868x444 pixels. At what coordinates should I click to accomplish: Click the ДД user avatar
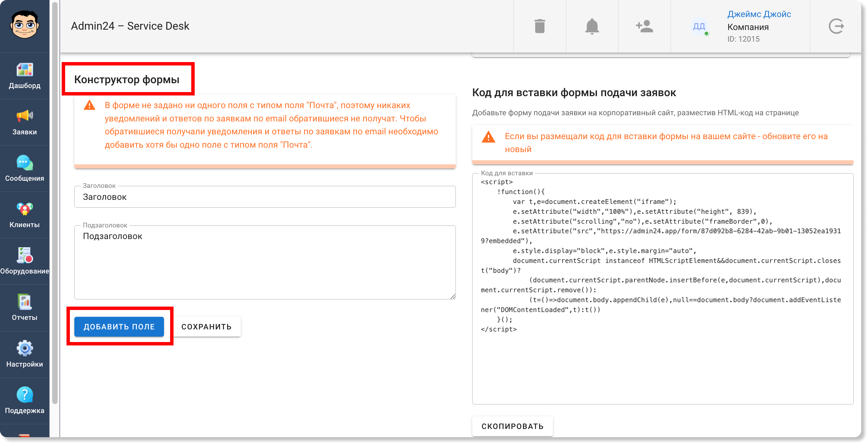699,26
